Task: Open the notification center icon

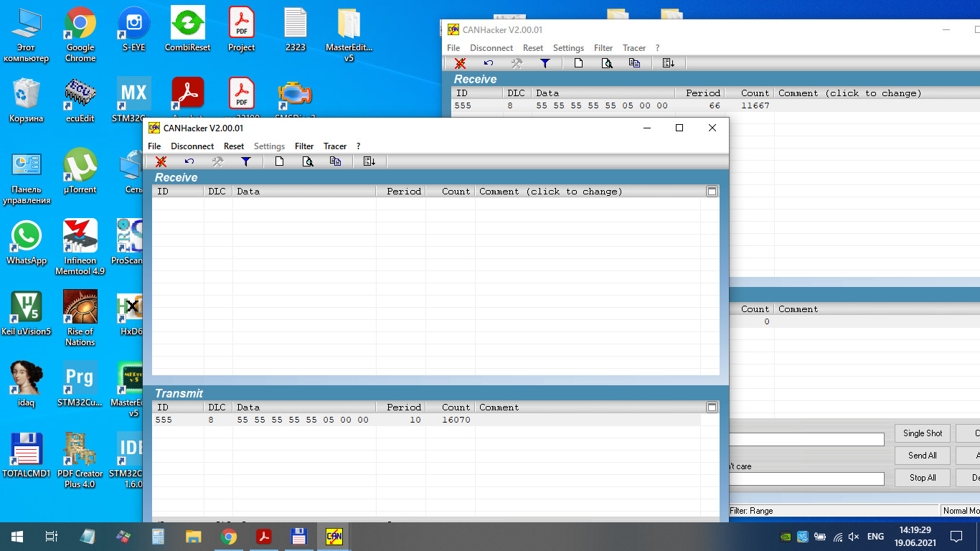Action: tap(956, 537)
